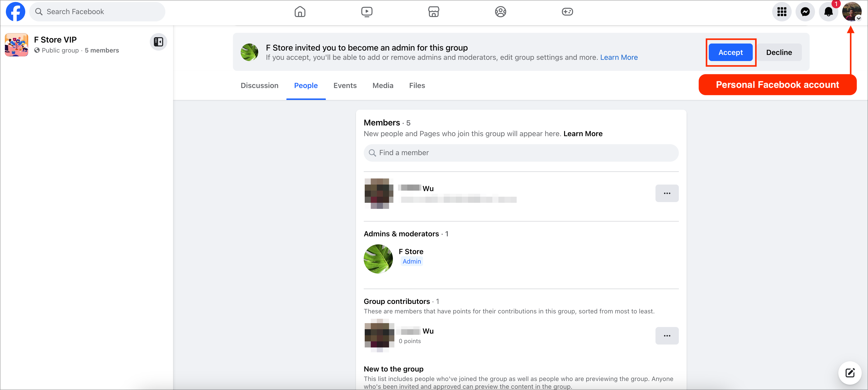Switch to the Events tab

(345, 86)
